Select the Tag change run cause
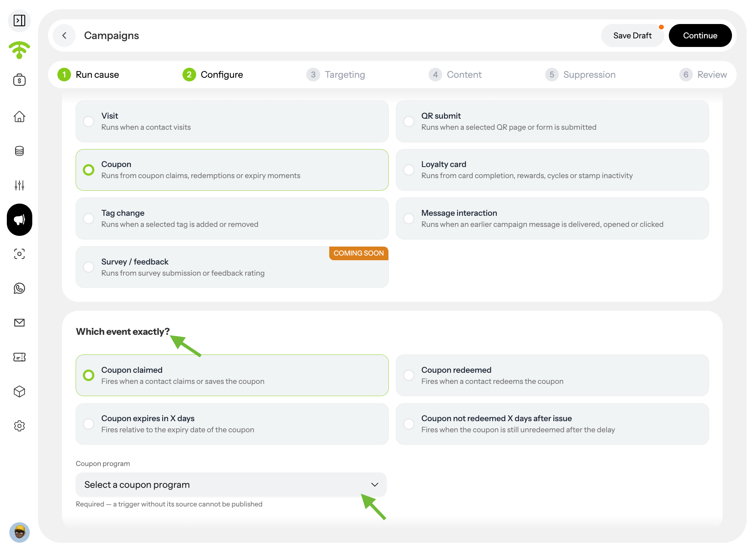756x552 pixels. pyautogui.click(x=232, y=219)
